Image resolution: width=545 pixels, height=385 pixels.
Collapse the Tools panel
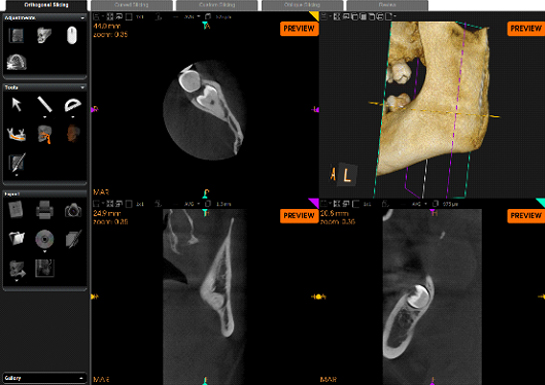[x=82, y=88]
